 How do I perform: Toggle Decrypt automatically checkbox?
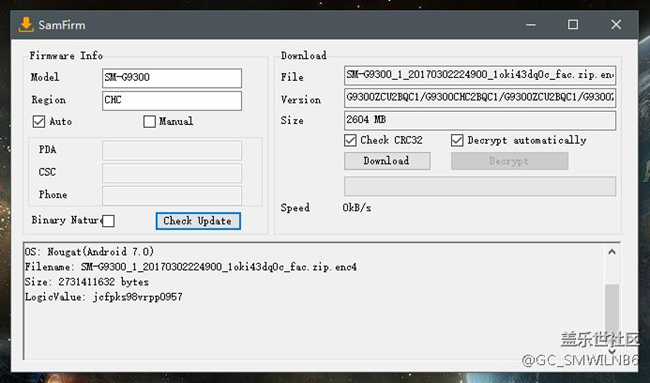point(457,140)
